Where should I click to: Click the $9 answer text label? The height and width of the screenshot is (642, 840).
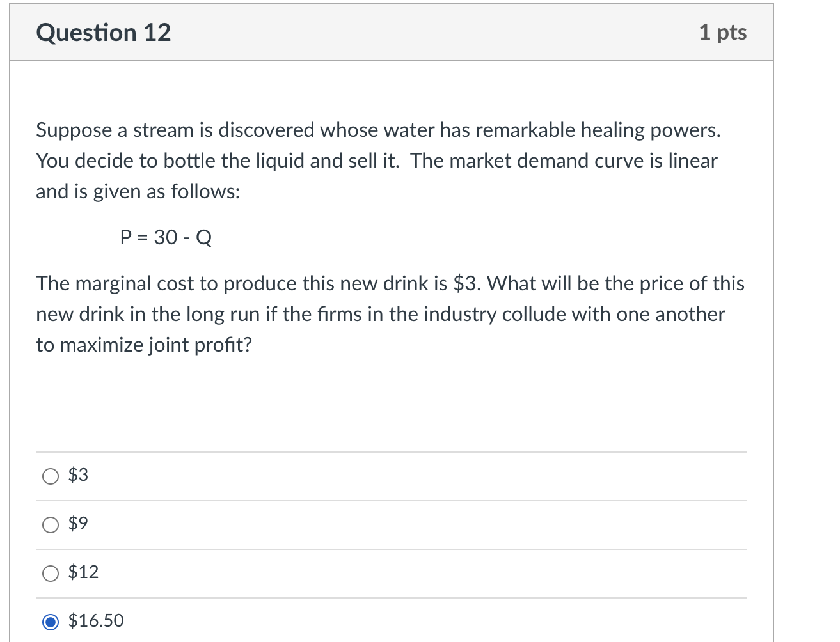pos(78,523)
